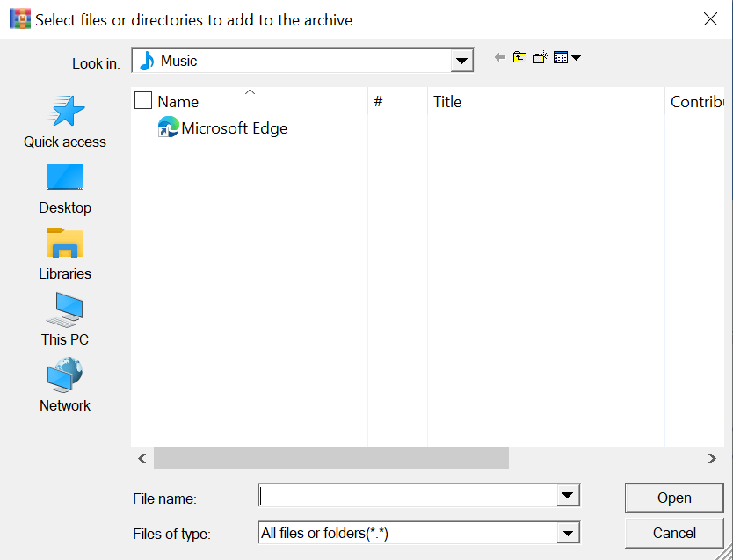Expand the Files of type dropdown
The image size is (733, 560).
pyautogui.click(x=569, y=533)
